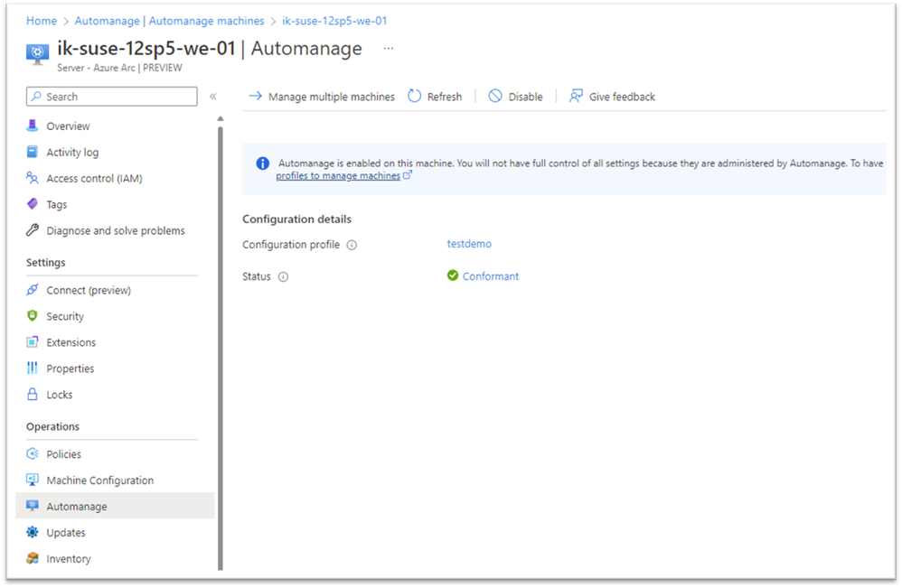
Task: Click the Manage multiple machines button
Action: point(322,96)
